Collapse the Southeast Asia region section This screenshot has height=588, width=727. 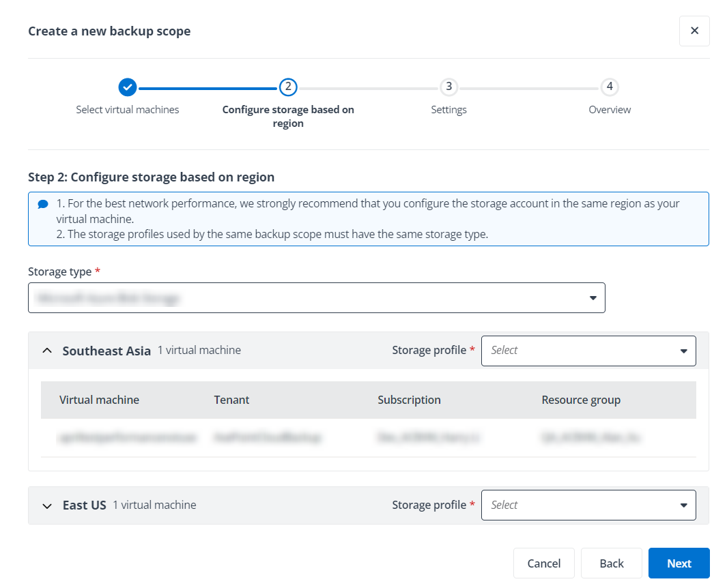(46, 350)
